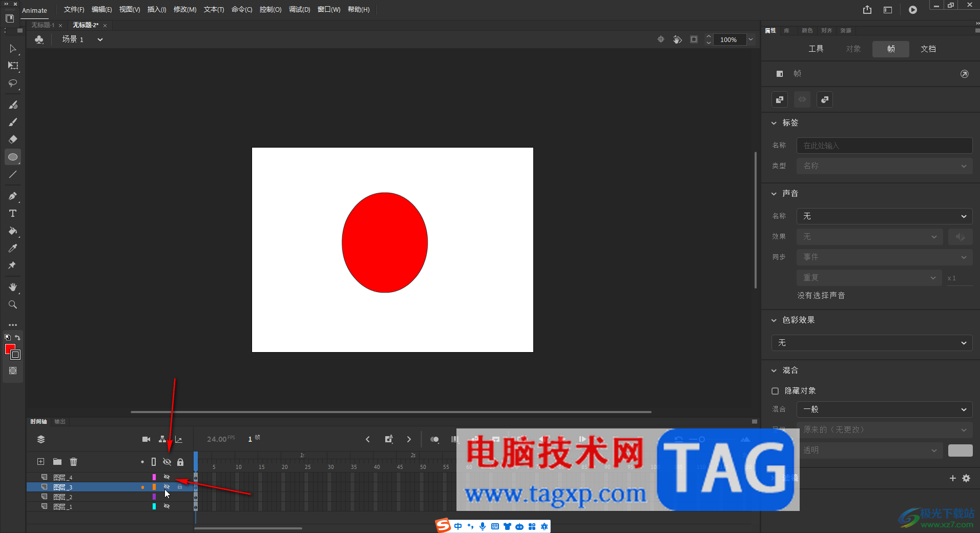Screen dimensions: 980x533
Task: Delete layer using timeline trash icon
Action: point(73,462)
